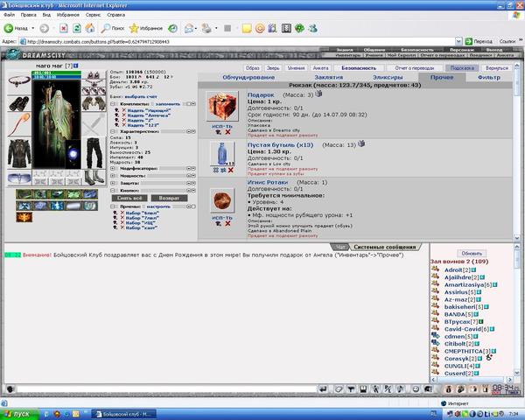Click the Безопасность button

[359, 68]
